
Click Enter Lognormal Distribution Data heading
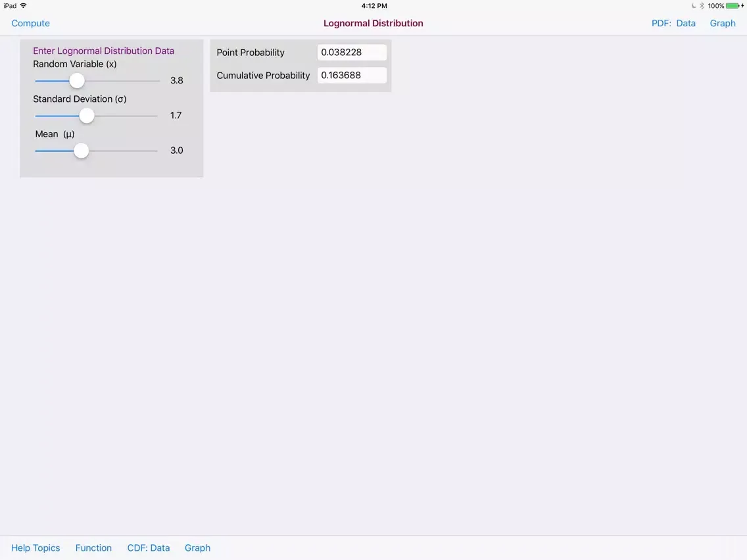(x=103, y=51)
